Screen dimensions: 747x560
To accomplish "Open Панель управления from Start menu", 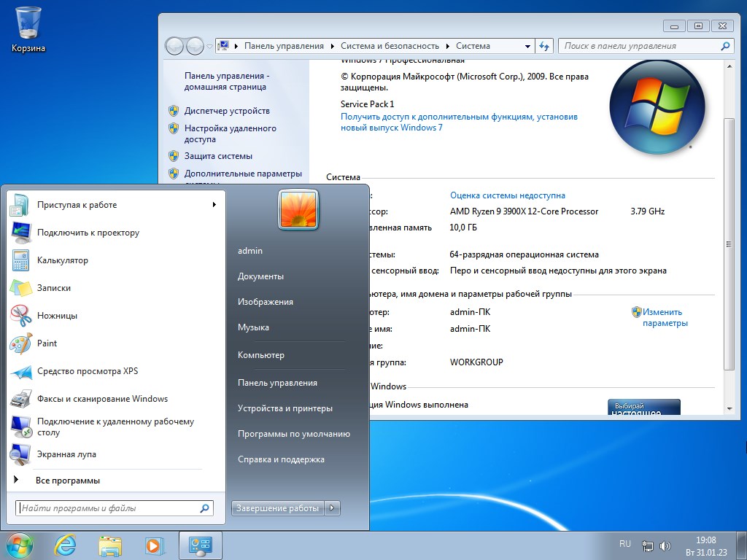I will click(x=277, y=382).
